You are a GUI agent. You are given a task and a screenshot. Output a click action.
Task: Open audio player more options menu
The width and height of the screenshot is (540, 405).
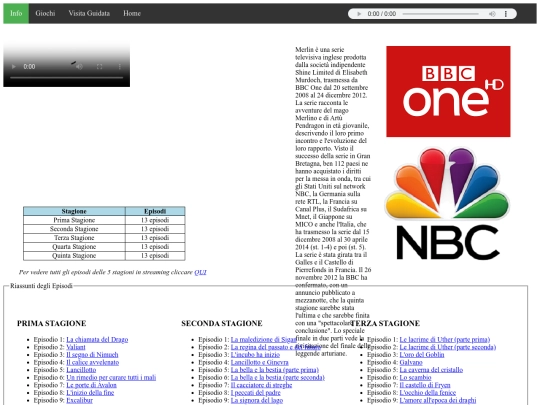(506, 14)
